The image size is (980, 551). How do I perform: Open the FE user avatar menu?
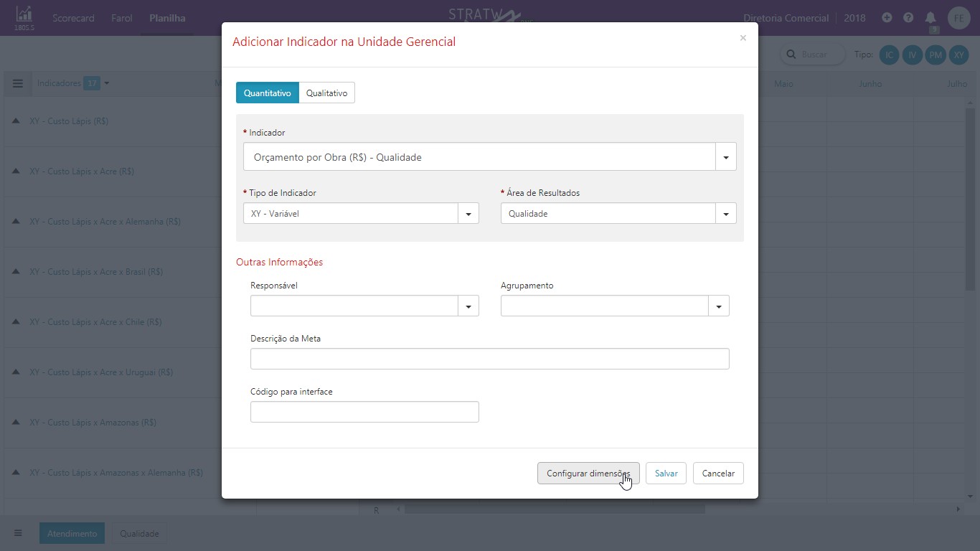pos(958,18)
